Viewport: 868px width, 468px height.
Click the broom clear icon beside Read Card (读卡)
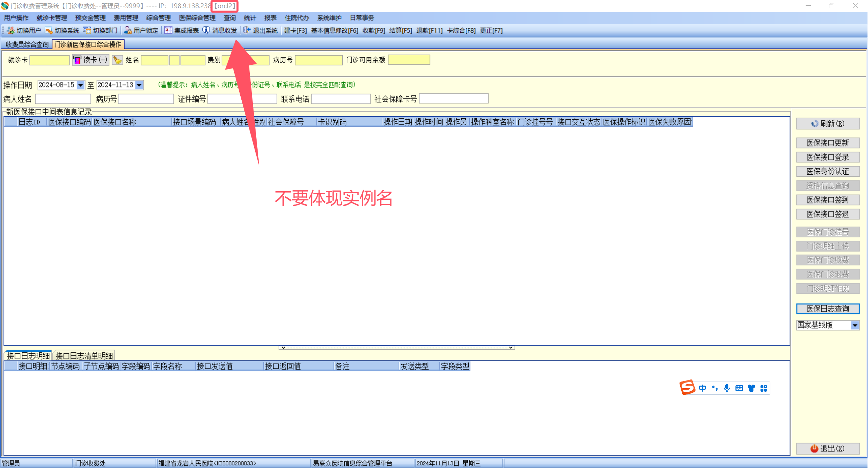117,60
